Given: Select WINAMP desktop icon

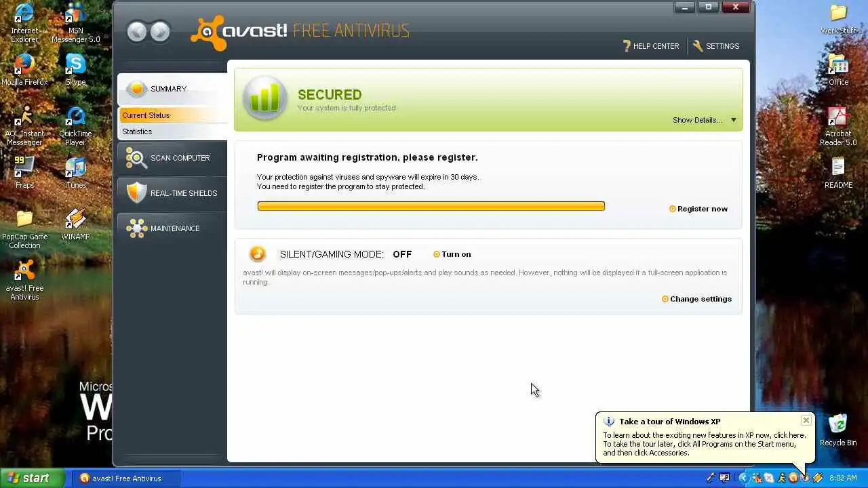Looking at the screenshot, I should 75,225.
